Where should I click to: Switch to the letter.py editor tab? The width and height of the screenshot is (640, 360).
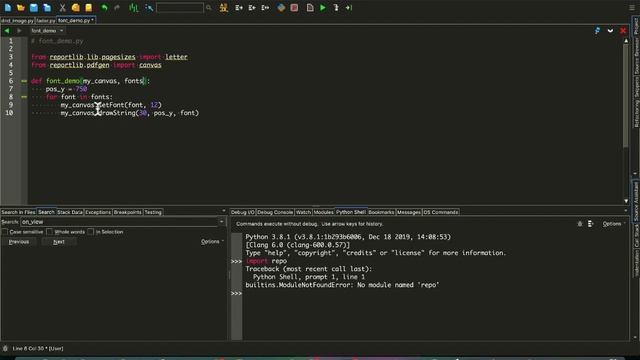pyautogui.click(x=45, y=20)
